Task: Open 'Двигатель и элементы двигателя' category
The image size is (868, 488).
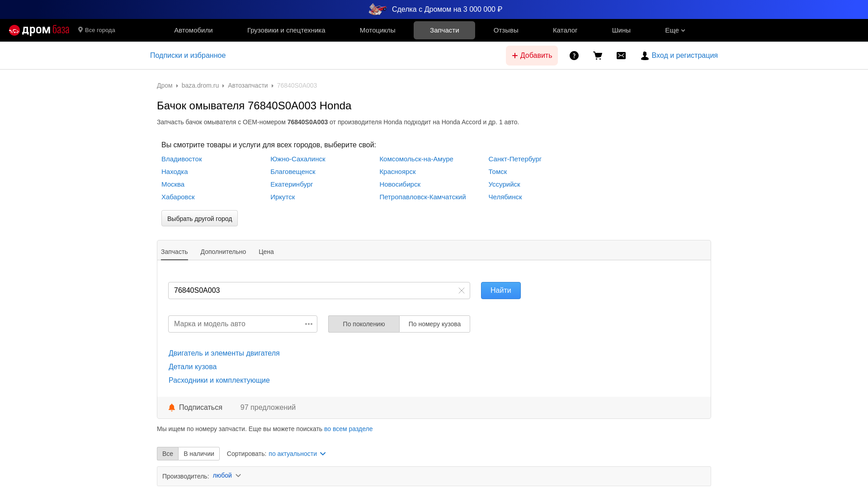Action: coord(224,353)
